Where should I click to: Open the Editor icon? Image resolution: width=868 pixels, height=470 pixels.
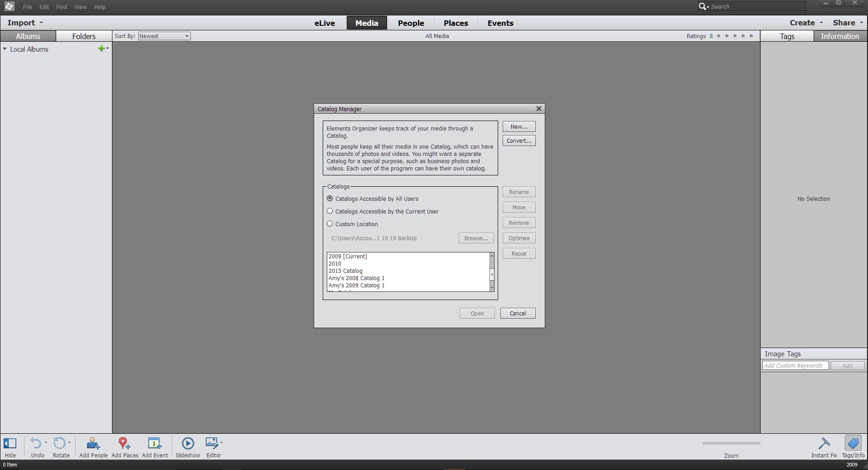pyautogui.click(x=212, y=443)
